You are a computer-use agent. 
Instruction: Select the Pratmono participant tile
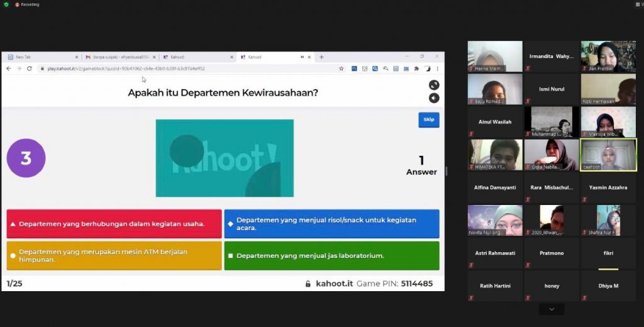[552, 253]
